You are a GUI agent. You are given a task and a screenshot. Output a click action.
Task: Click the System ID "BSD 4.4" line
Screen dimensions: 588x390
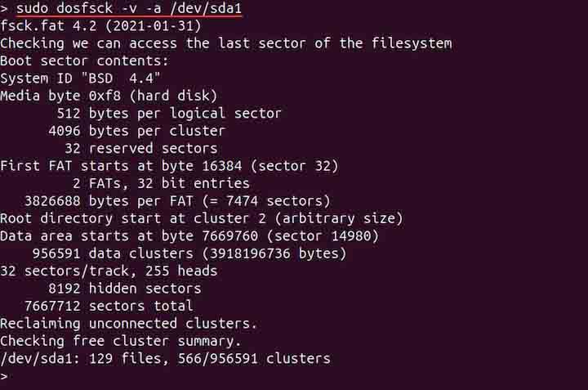pyautogui.click(x=80, y=78)
